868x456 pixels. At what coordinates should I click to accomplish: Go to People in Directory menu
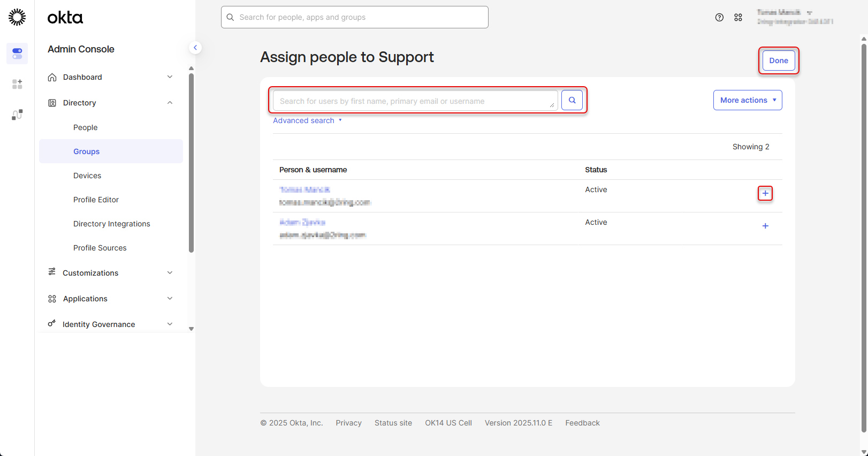86,127
